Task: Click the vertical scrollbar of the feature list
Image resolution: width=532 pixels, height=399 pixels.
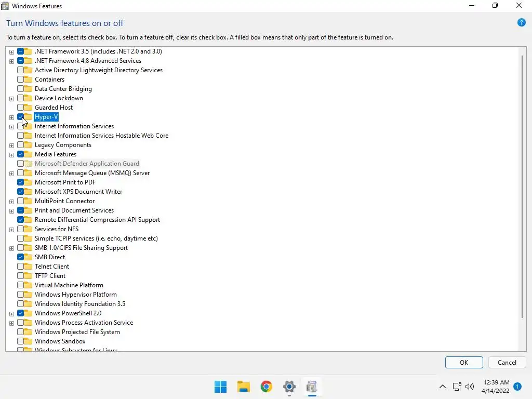Action: coord(522,187)
